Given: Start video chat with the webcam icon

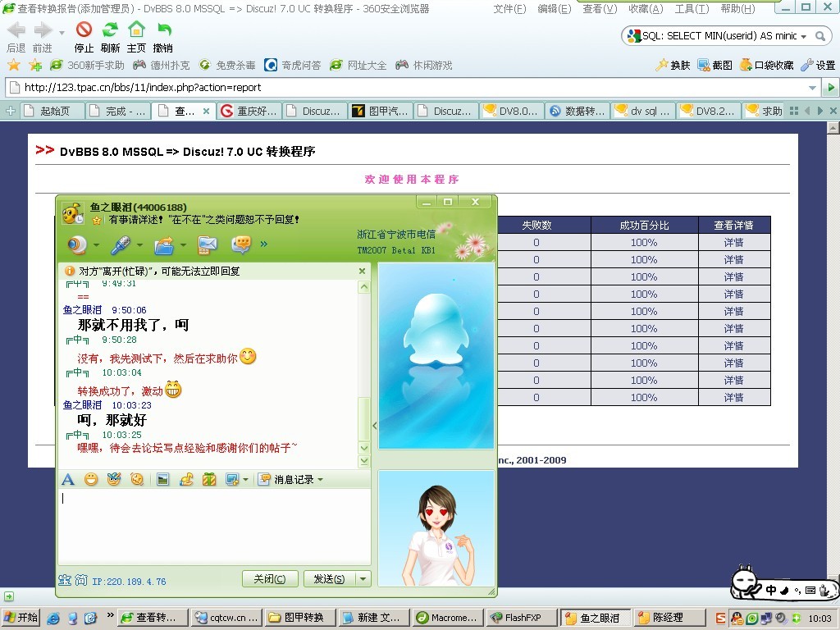Looking at the screenshot, I should 77,244.
